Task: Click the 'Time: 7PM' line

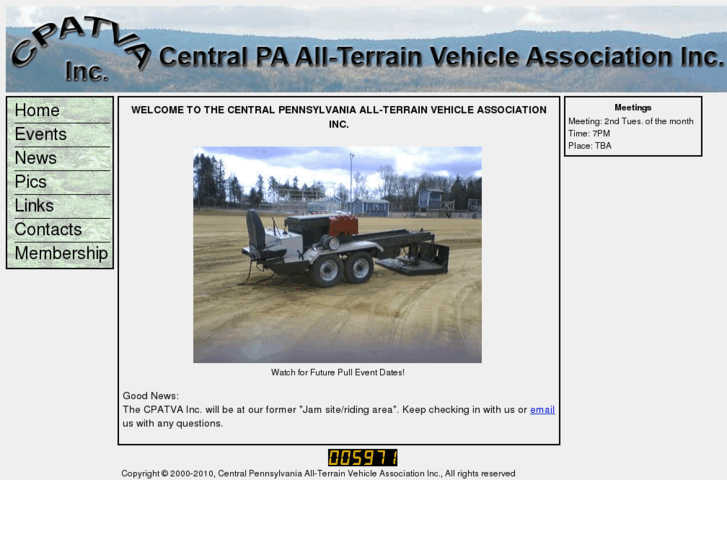Action: click(x=589, y=134)
